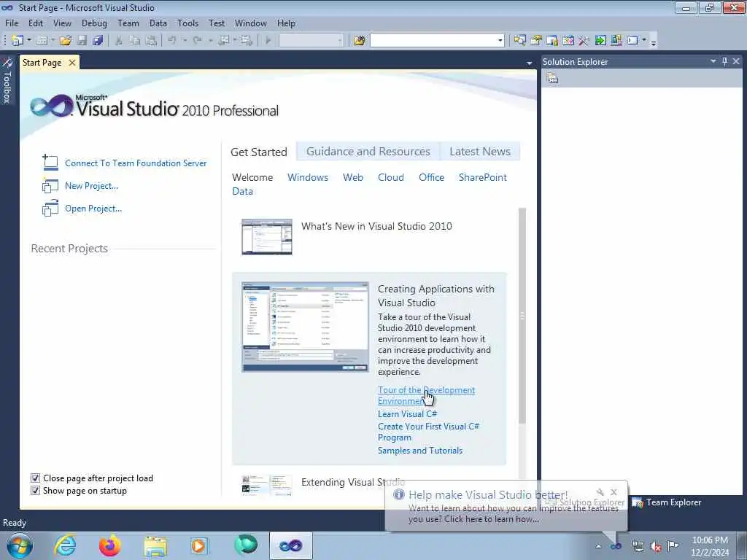747x560 pixels.
Task: Open the Tools menu
Action: [x=187, y=23]
